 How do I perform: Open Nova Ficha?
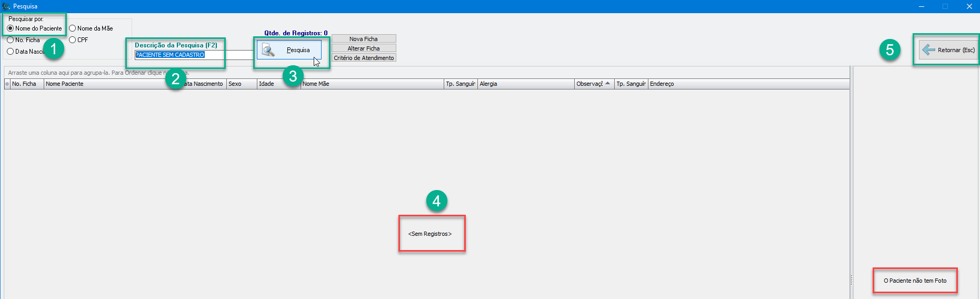pos(363,39)
